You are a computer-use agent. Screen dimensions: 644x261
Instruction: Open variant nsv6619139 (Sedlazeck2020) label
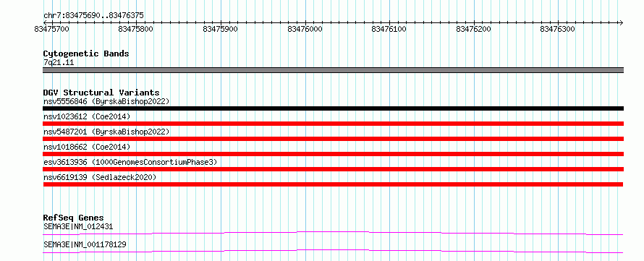tap(100, 177)
